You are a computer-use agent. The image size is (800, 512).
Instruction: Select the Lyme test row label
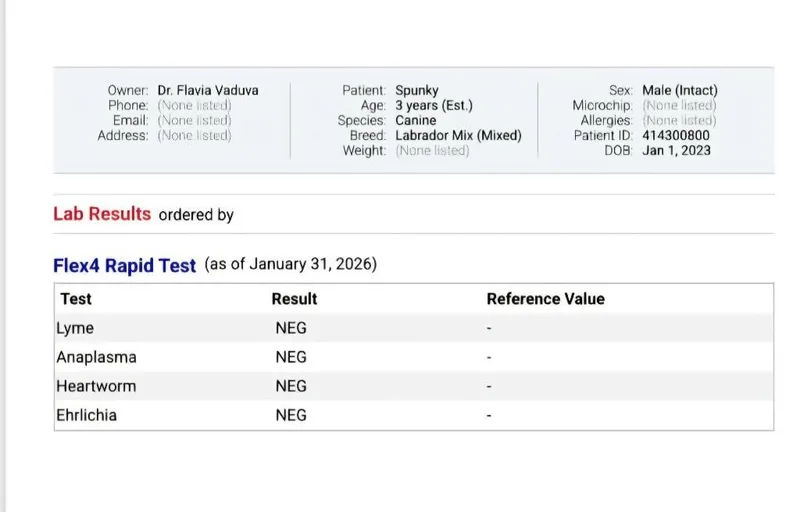(75, 328)
